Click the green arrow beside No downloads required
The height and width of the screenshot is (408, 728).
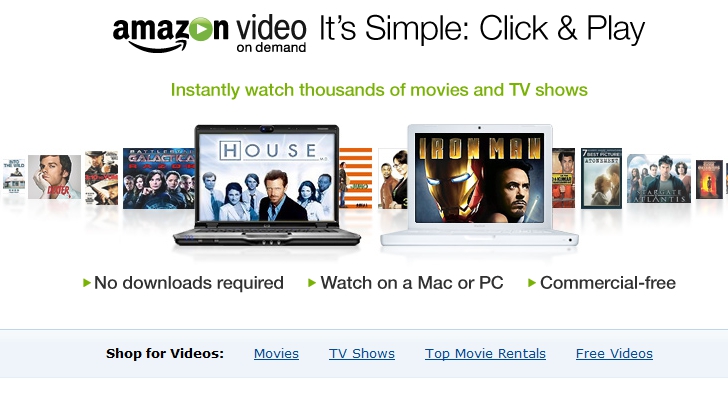[86, 283]
